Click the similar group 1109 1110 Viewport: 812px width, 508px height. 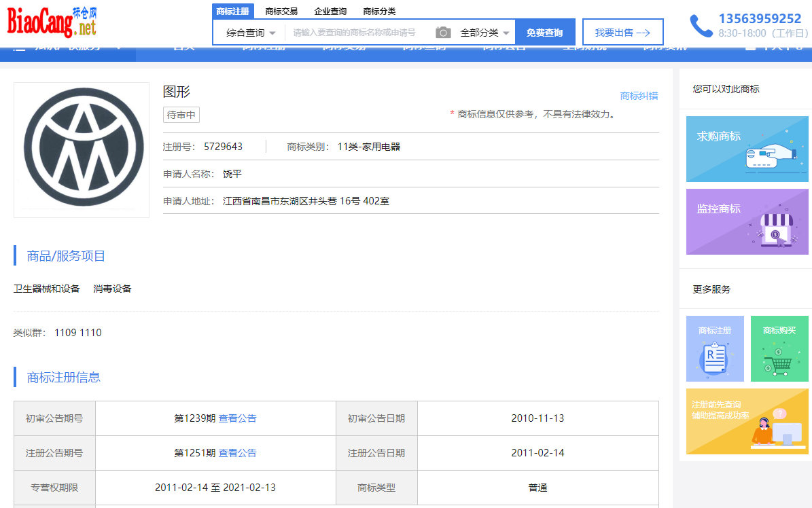coord(78,333)
